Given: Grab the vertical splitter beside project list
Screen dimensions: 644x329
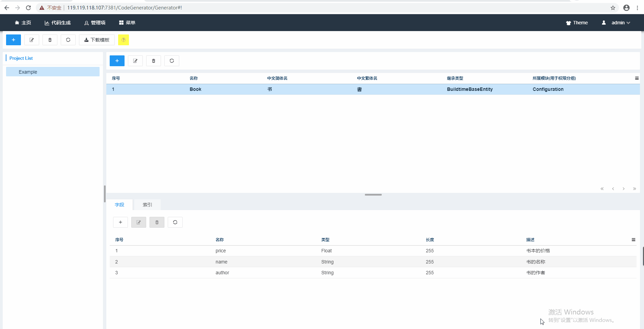Looking at the screenshot, I should 105,194.
